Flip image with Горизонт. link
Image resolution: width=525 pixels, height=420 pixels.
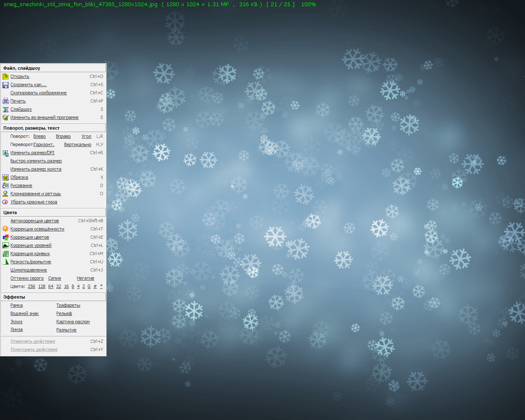pos(44,145)
